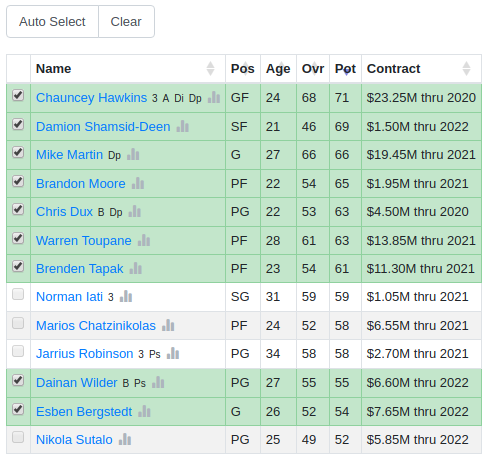Open Dainan Wilder player link
This screenshot has width=482, height=459.
77,383
